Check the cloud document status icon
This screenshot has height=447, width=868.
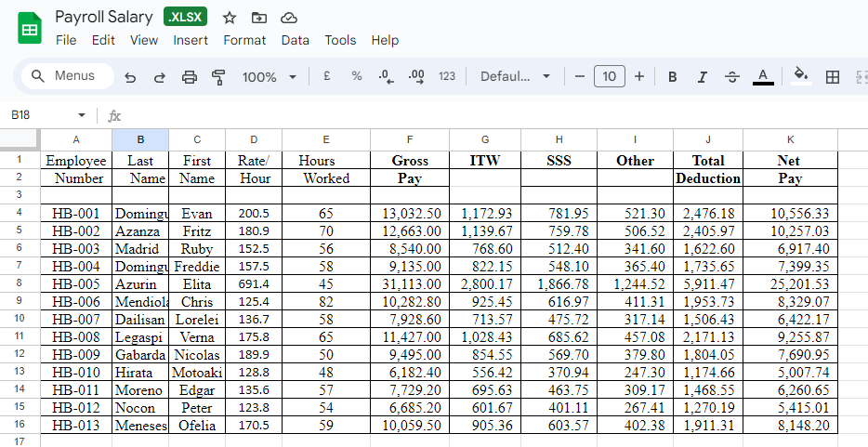288,18
